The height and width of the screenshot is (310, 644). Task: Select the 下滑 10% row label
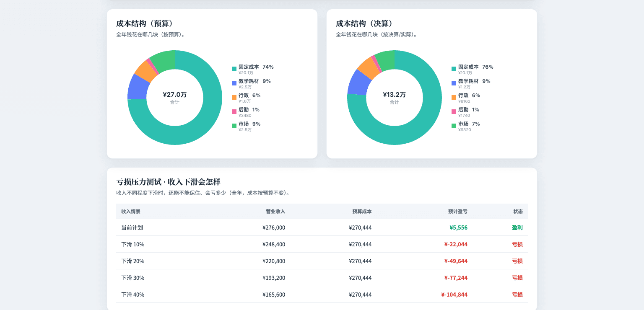point(132,244)
